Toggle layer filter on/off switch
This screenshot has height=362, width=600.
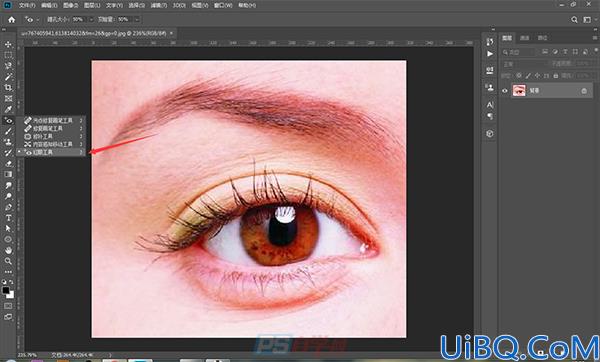(x=595, y=51)
